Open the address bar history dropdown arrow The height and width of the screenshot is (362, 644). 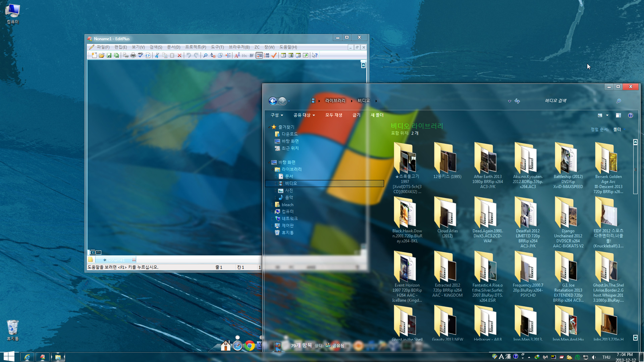(x=509, y=101)
